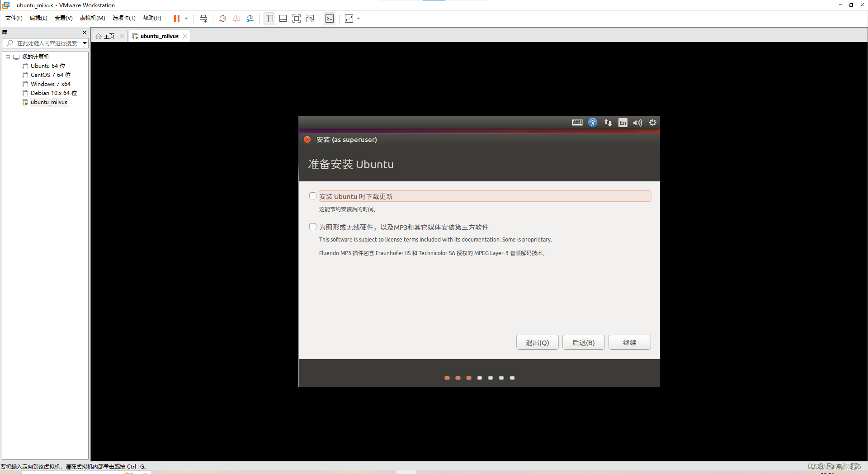Open the console view icon
Viewport: 868px width, 474px height.
tap(330, 19)
